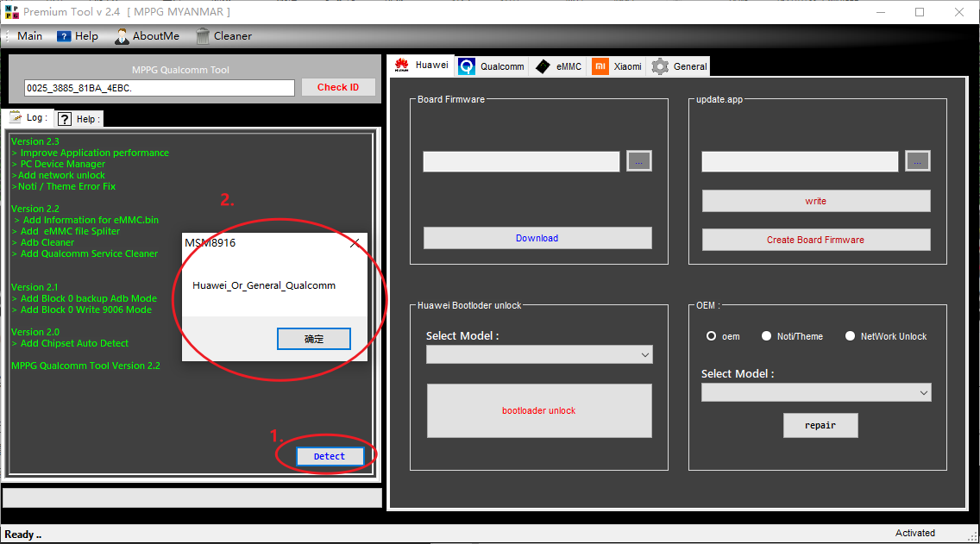This screenshot has width=980, height=544.
Task: Close the MSM8916 dialog
Action: coord(355,243)
